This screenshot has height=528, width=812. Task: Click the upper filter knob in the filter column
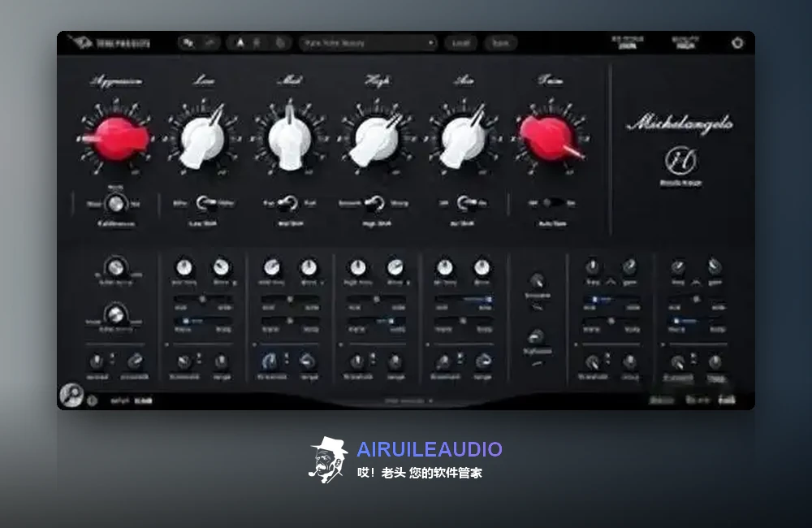tap(537, 281)
